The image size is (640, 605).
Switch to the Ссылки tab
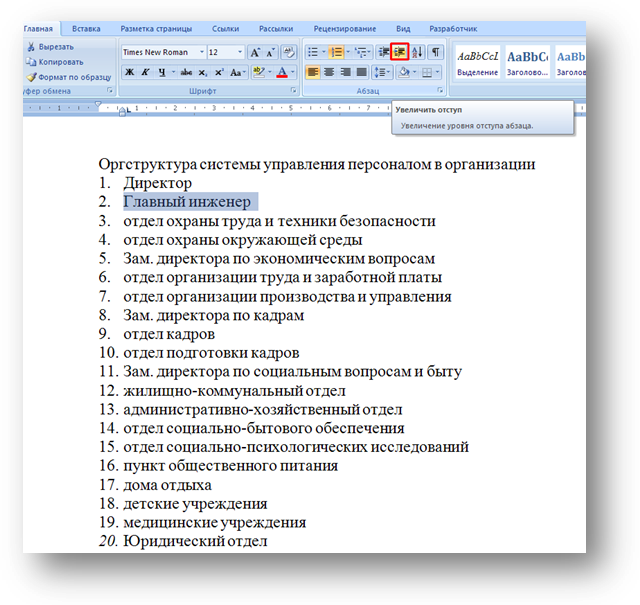225,29
